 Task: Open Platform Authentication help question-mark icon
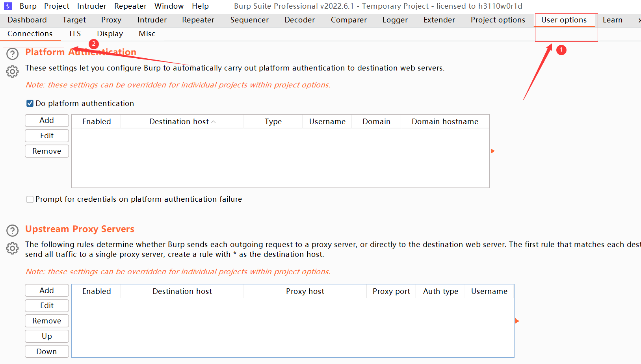coord(13,54)
